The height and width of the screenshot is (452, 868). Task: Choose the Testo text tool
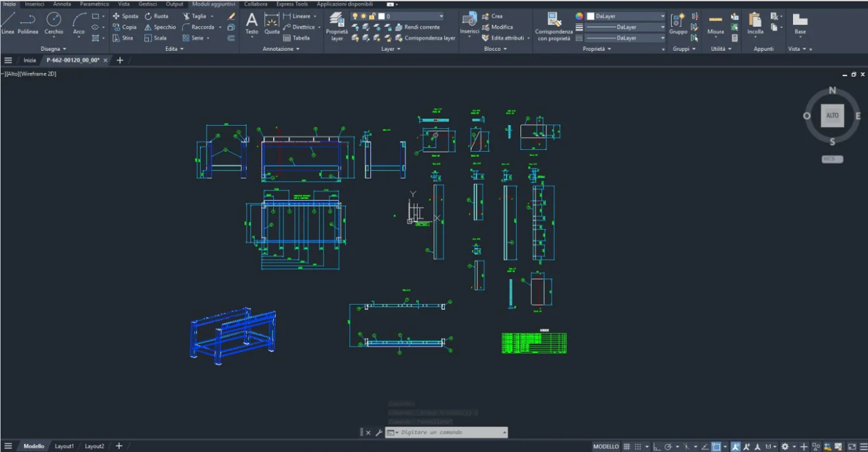pos(252,23)
